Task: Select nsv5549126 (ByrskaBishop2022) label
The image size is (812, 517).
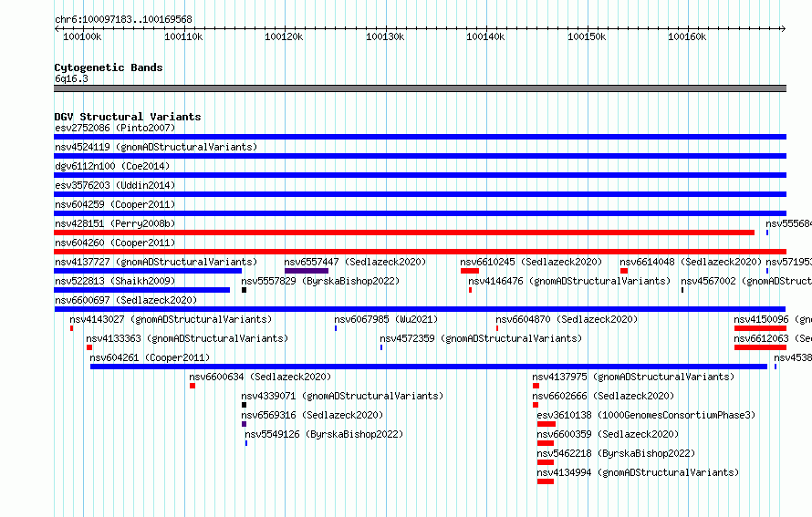Action: (324, 434)
